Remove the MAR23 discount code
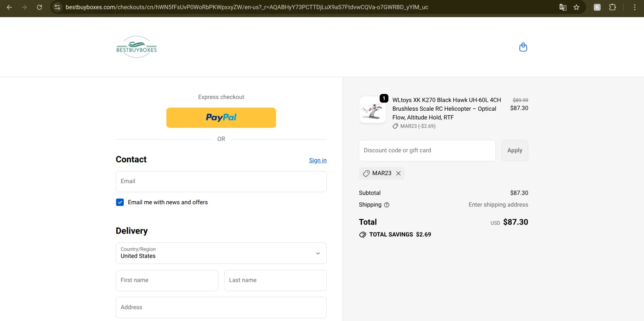This screenshot has width=644, height=321. [x=398, y=173]
